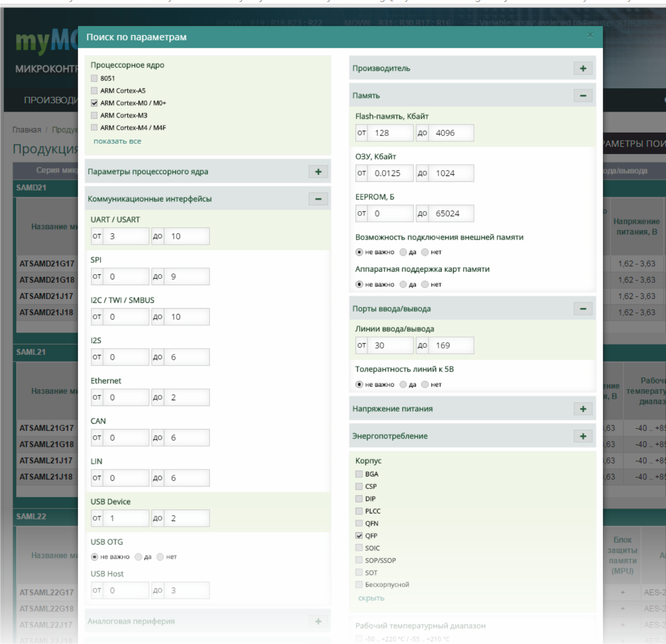Viewport: 666px width, 644px height.
Task: Close the Поиск по параметрам dialog
Action: coord(590,35)
